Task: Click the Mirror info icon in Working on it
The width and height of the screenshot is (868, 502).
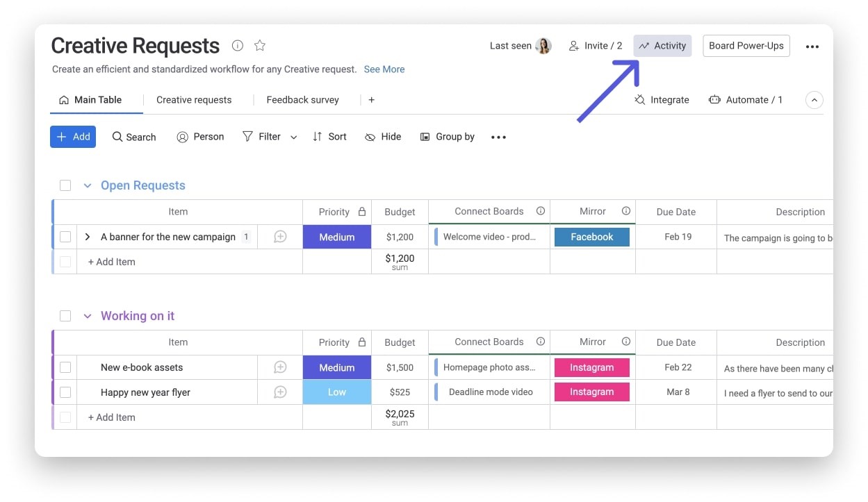Action: pos(626,342)
